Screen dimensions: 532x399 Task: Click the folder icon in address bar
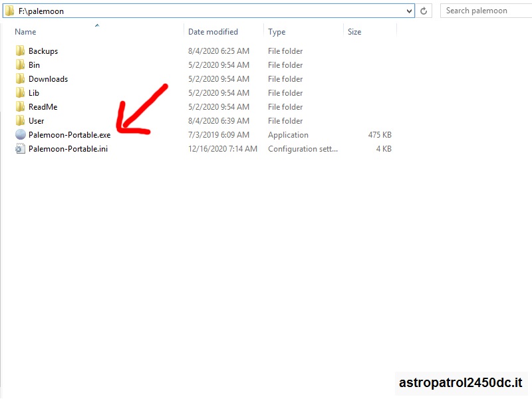pyautogui.click(x=9, y=11)
